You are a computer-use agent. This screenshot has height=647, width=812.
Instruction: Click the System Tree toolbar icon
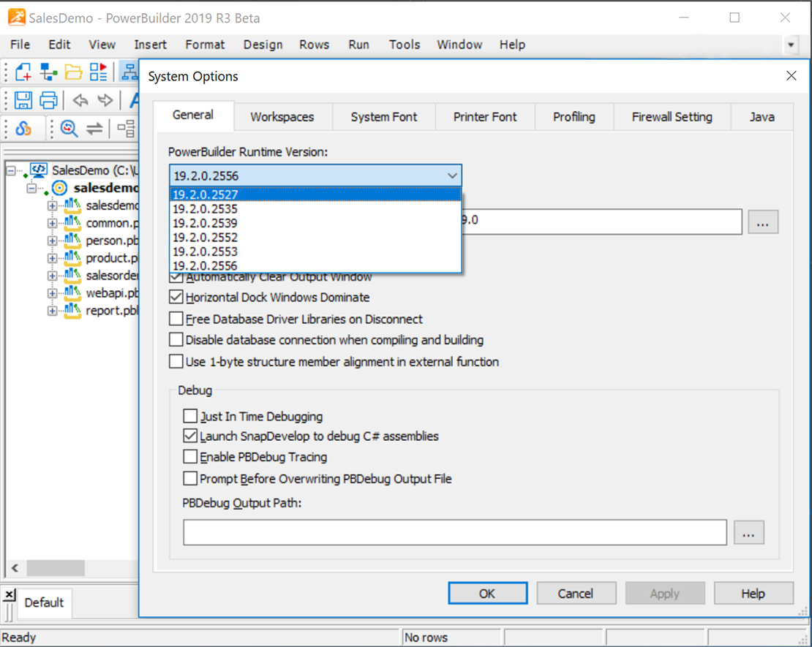tap(129, 72)
